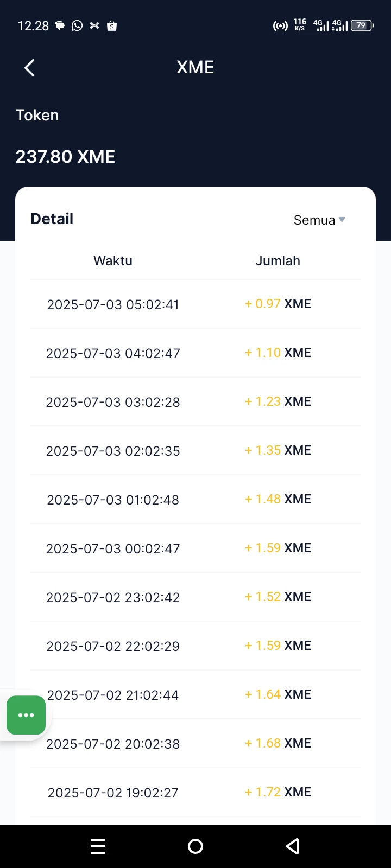
Task: Select the Waktu column header
Action: (113, 261)
